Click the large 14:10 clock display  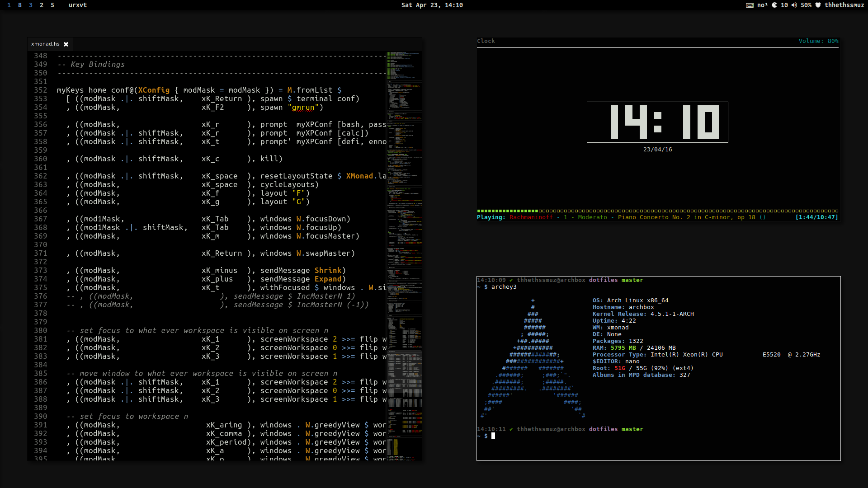point(657,122)
